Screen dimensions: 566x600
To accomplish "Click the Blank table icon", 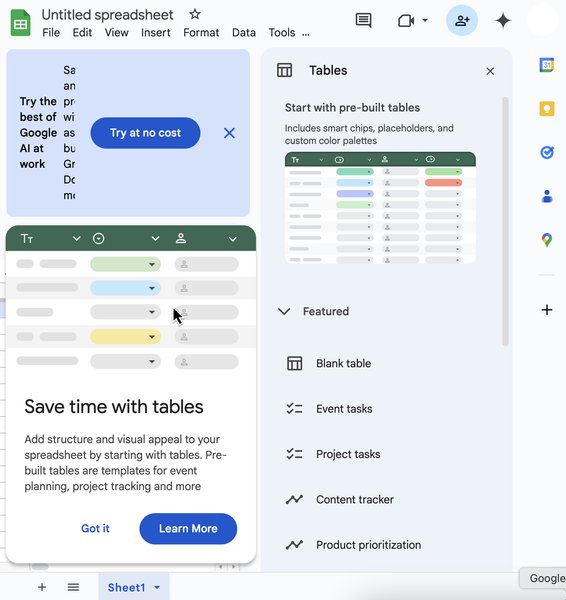I will point(294,363).
